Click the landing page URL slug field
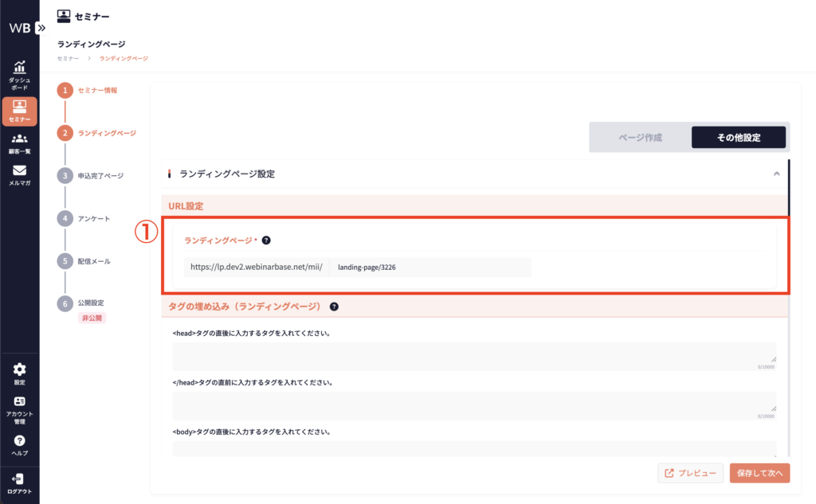The width and height of the screenshot is (816, 504). pyautogui.click(x=430, y=268)
